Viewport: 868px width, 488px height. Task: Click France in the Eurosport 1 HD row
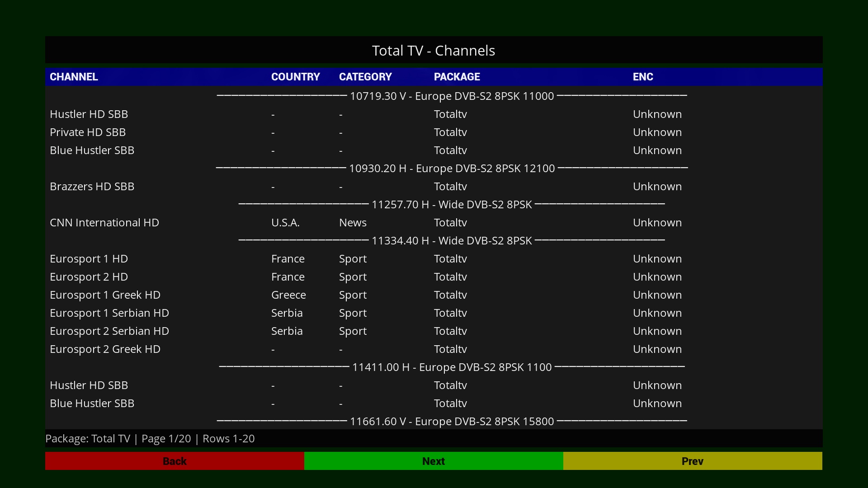pos(288,258)
